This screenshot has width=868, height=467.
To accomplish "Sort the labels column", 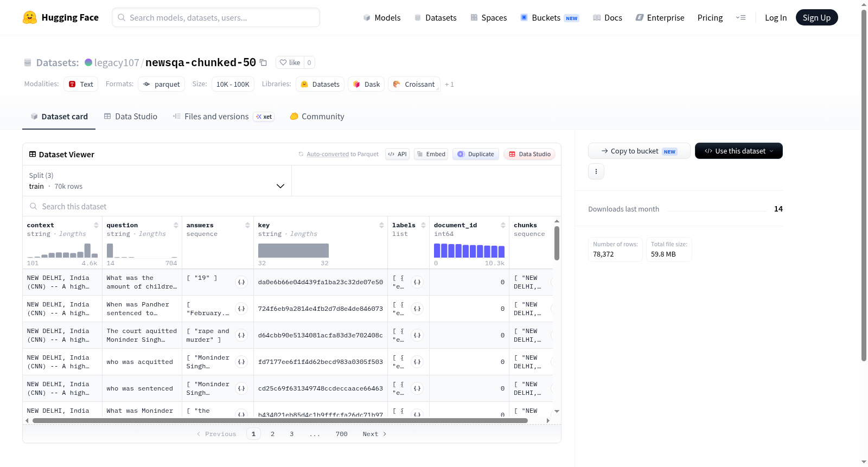I will [x=423, y=225].
